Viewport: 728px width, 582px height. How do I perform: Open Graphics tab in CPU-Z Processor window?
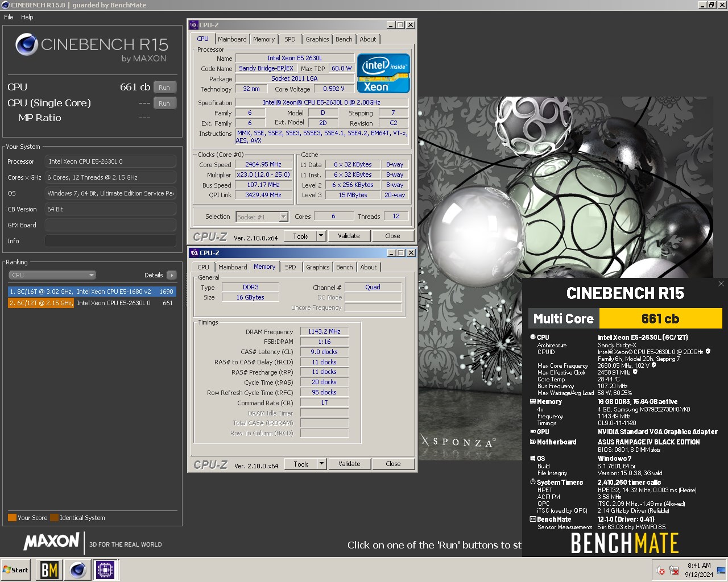[x=317, y=39]
